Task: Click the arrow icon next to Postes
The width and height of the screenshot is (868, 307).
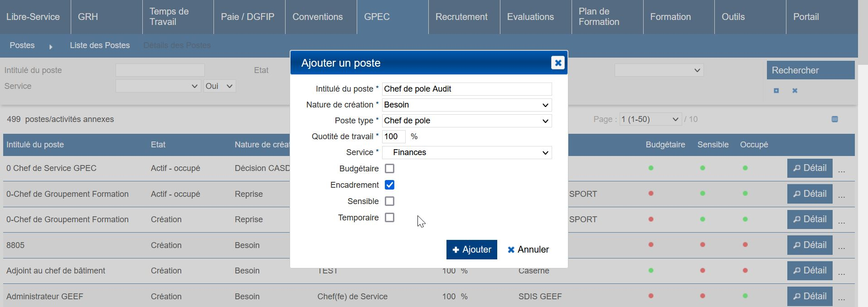Action: [x=51, y=46]
